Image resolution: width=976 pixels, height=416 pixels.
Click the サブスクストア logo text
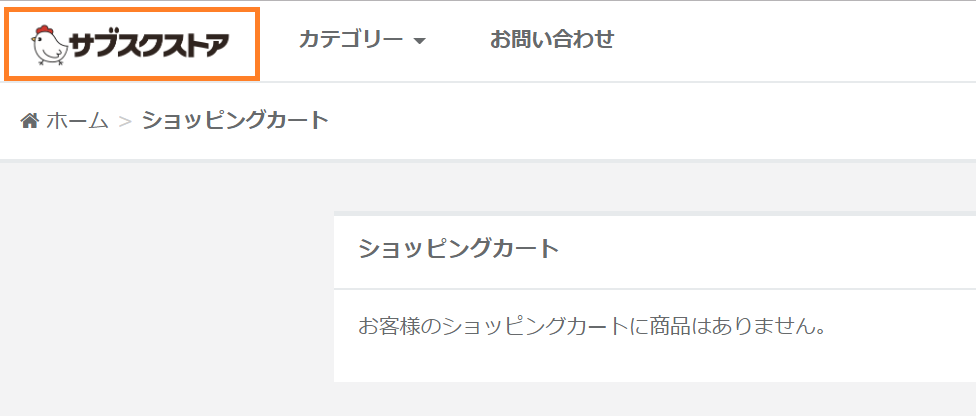150,45
